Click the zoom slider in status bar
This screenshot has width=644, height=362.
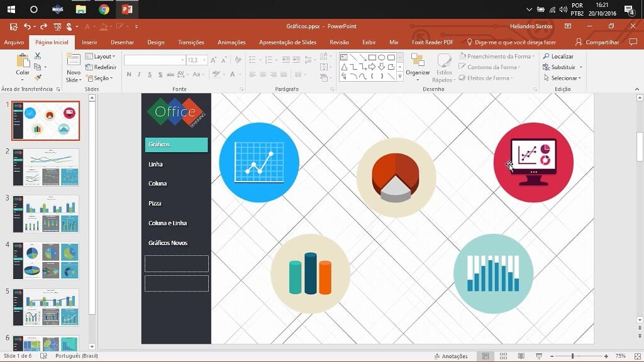coord(572,356)
